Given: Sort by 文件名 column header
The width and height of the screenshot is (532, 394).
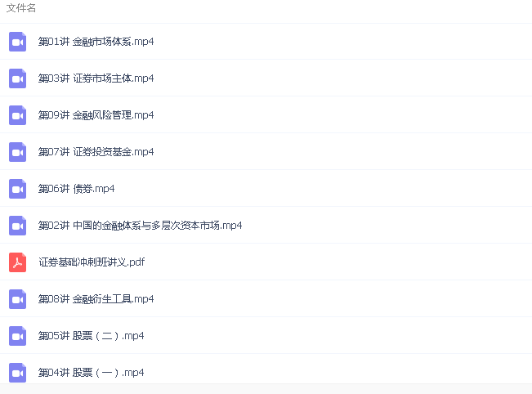Looking at the screenshot, I should click(x=21, y=8).
